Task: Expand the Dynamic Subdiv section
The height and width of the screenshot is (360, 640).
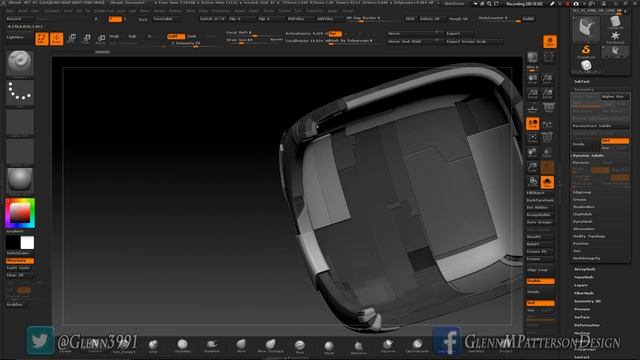Action: pyautogui.click(x=589, y=156)
